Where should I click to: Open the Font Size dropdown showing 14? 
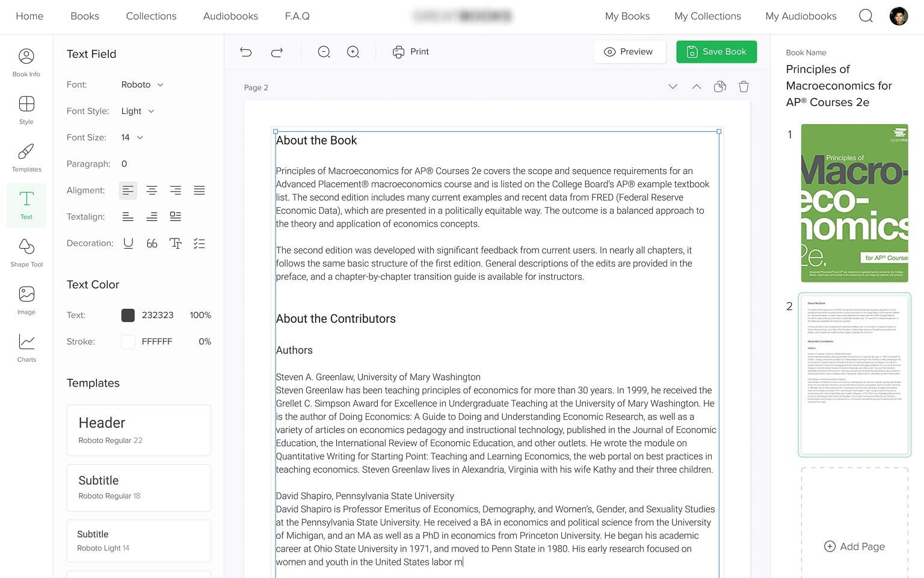[x=132, y=138]
